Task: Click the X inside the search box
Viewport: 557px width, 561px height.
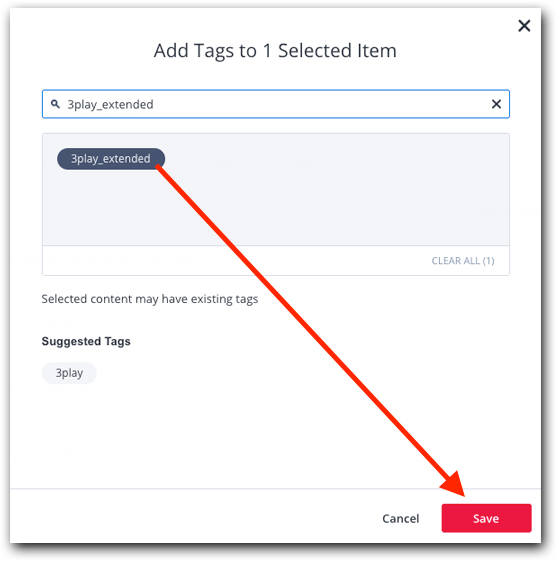Action: coord(496,104)
